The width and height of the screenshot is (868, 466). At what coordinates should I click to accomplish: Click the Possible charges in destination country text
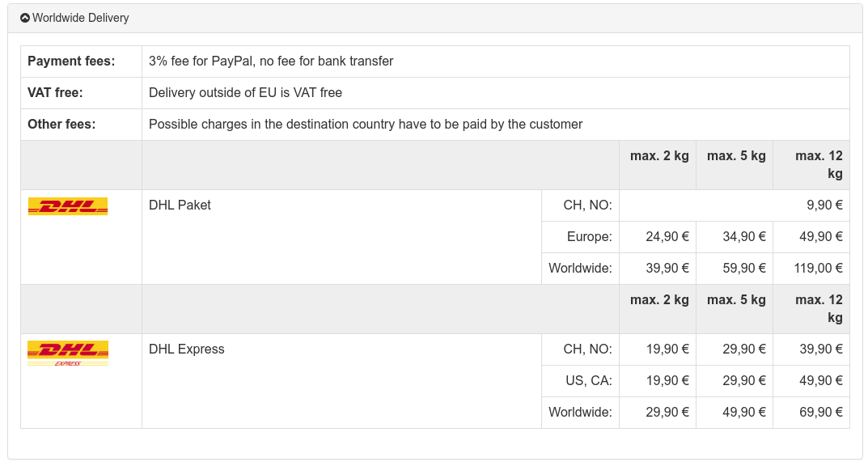(366, 125)
